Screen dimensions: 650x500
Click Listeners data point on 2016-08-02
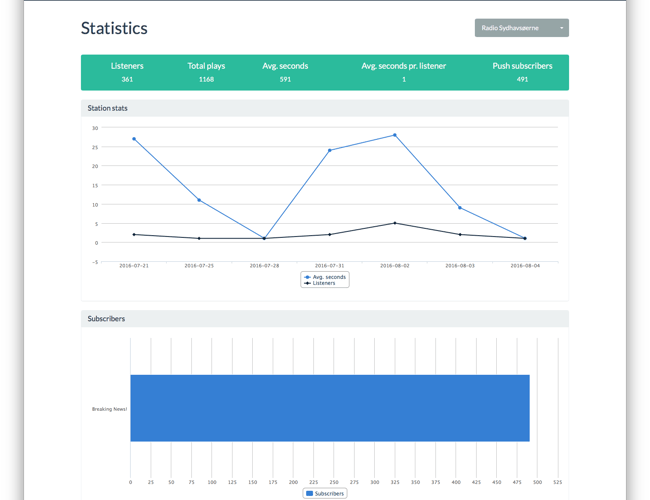[x=395, y=223]
